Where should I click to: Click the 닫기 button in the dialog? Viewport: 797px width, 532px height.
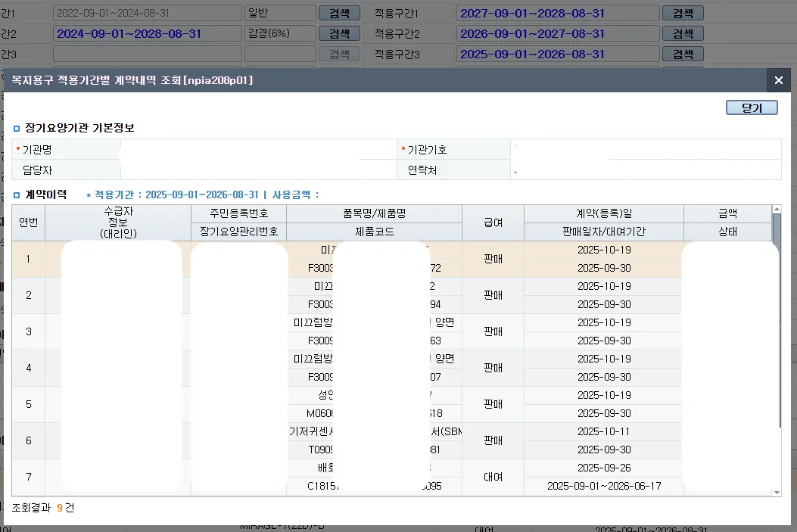point(751,108)
